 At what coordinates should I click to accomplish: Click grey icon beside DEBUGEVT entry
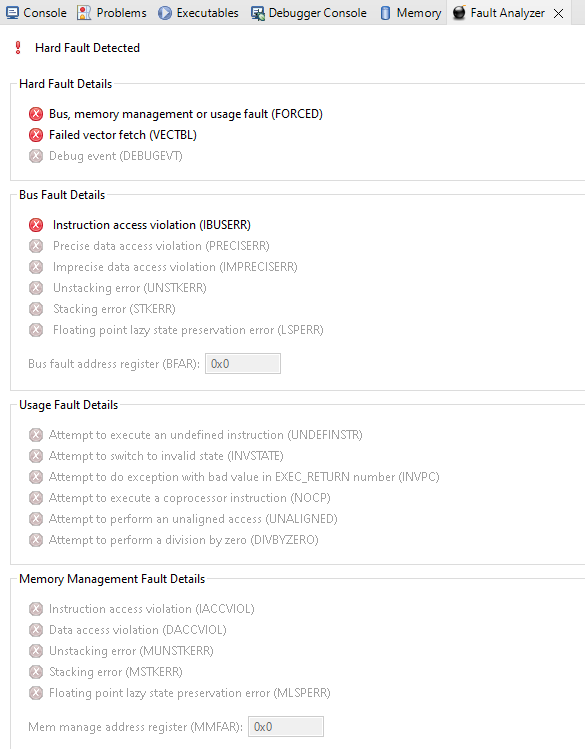click(36, 156)
